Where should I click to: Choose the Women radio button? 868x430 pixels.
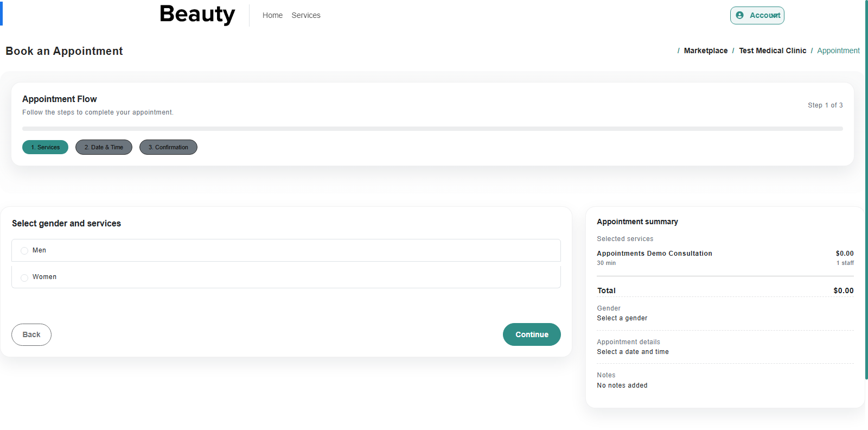[x=24, y=277]
